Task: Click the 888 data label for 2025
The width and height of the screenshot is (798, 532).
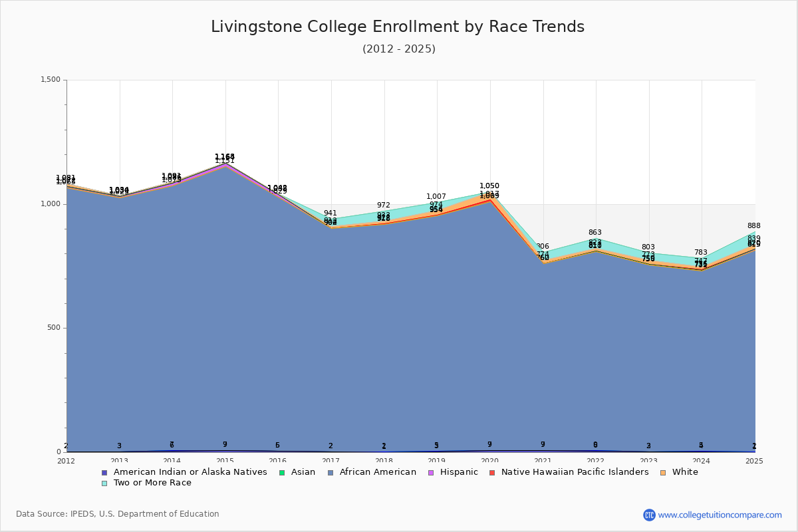Action: pos(754,226)
